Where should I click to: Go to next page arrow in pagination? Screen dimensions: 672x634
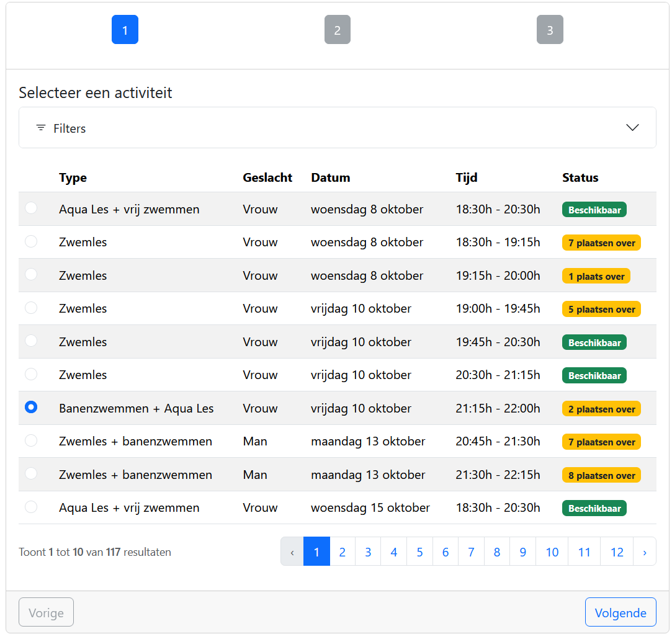pyautogui.click(x=645, y=551)
